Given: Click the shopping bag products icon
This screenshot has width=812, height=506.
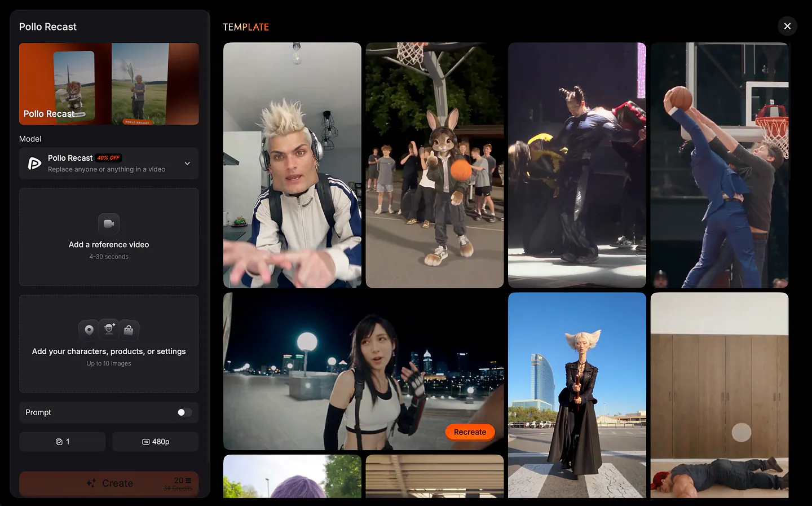Looking at the screenshot, I should tap(129, 330).
